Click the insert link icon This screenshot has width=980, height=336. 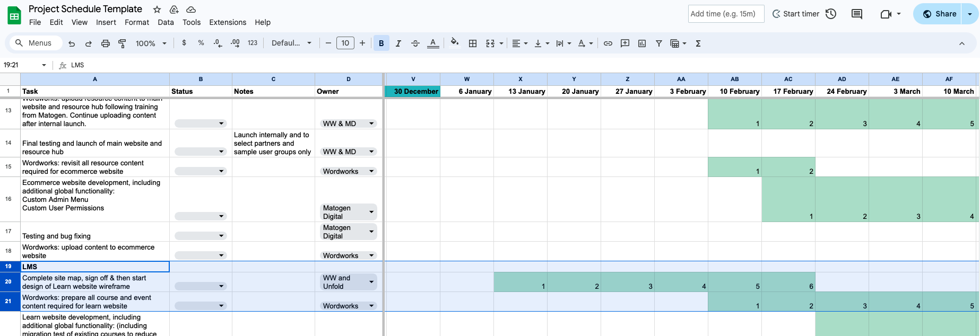pos(608,43)
